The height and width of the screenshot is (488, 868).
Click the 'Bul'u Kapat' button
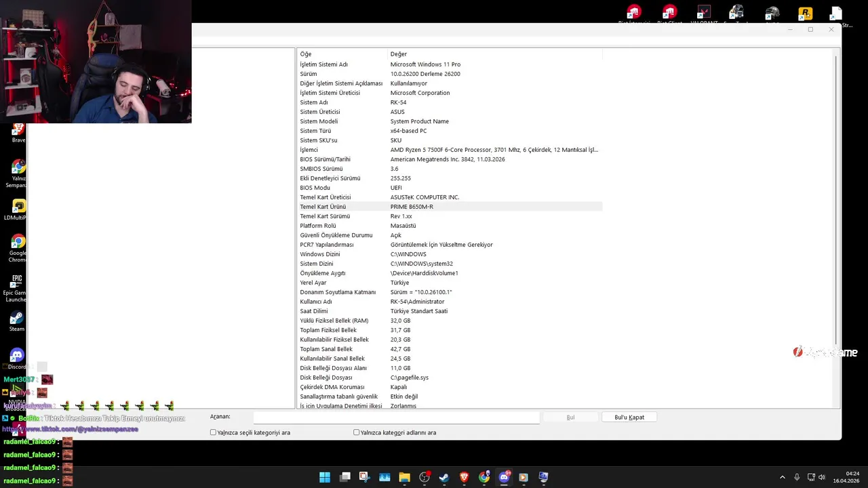click(629, 418)
